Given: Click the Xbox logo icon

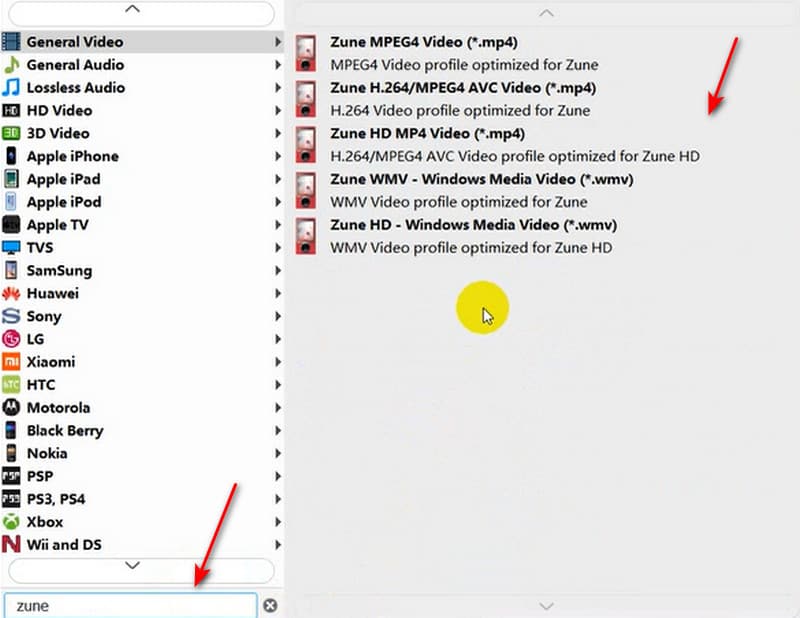Looking at the screenshot, I should point(11,522).
